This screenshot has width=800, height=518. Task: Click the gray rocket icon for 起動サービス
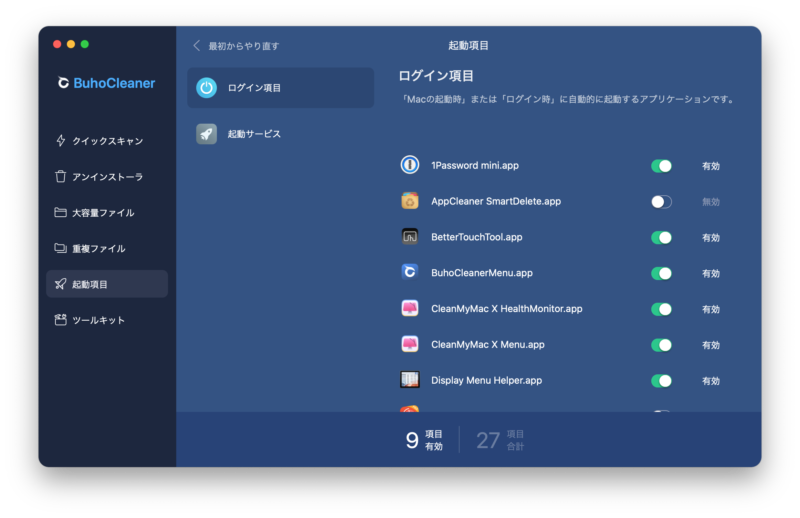coord(207,134)
